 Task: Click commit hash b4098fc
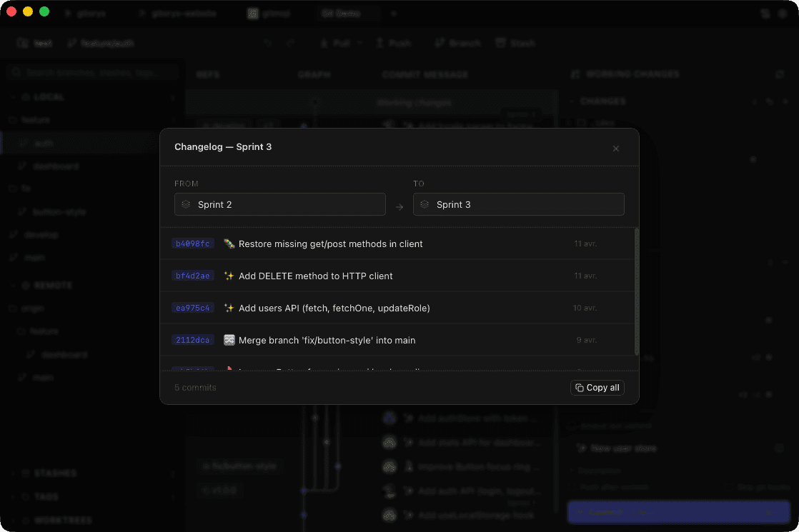tap(193, 244)
